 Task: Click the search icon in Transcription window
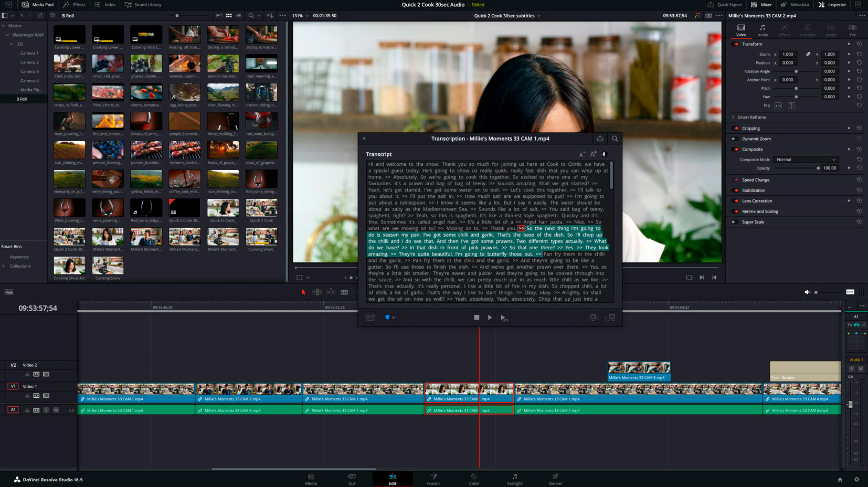pyautogui.click(x=615, y=139)
